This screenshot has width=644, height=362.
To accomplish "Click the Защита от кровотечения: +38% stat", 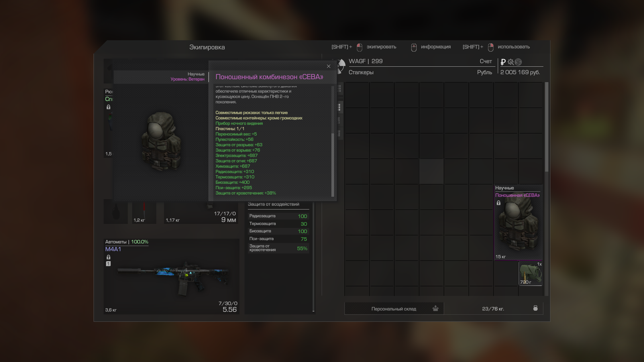I will click(x=246, y=193).
